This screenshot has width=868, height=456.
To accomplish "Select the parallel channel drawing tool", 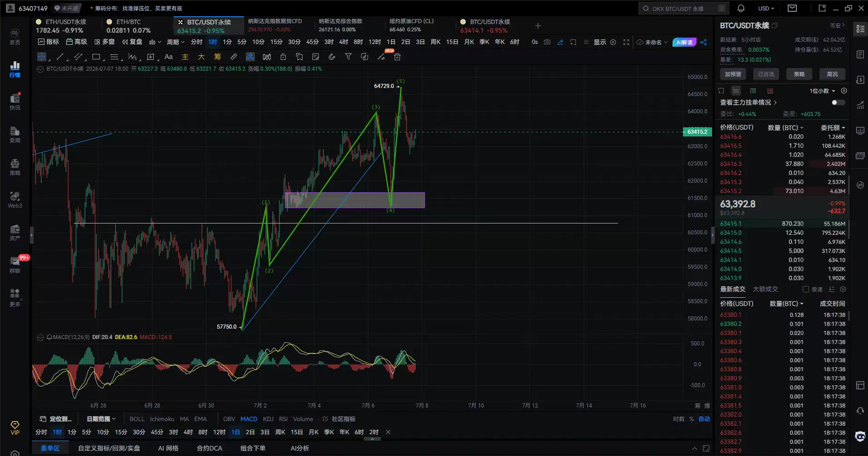I will coord(78,57).
